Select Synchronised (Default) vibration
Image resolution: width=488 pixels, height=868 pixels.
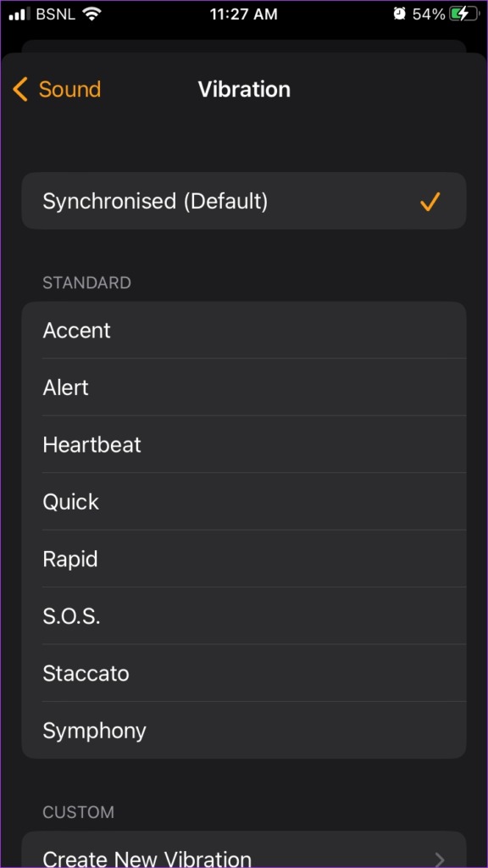[244, 201]
